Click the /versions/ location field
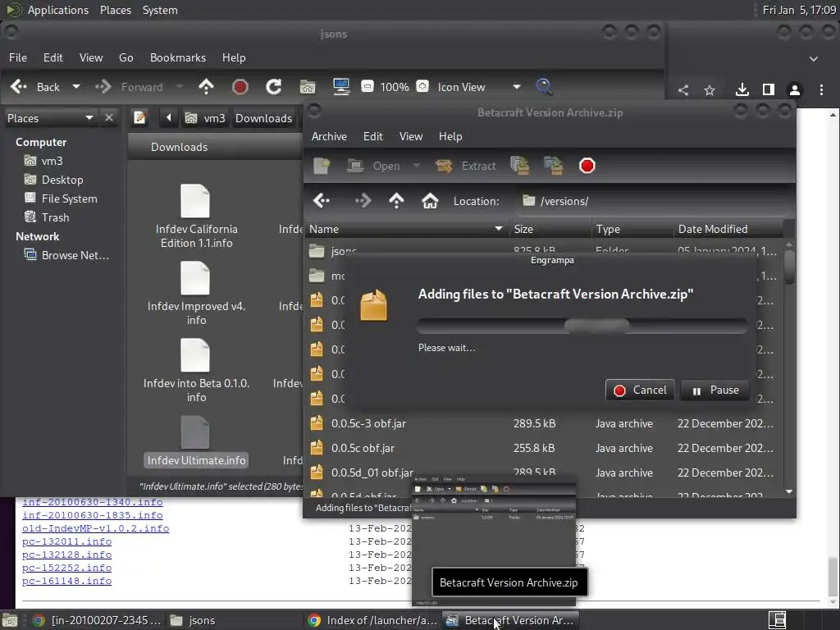Screen dimensions: 840x630 coord(654,201)
